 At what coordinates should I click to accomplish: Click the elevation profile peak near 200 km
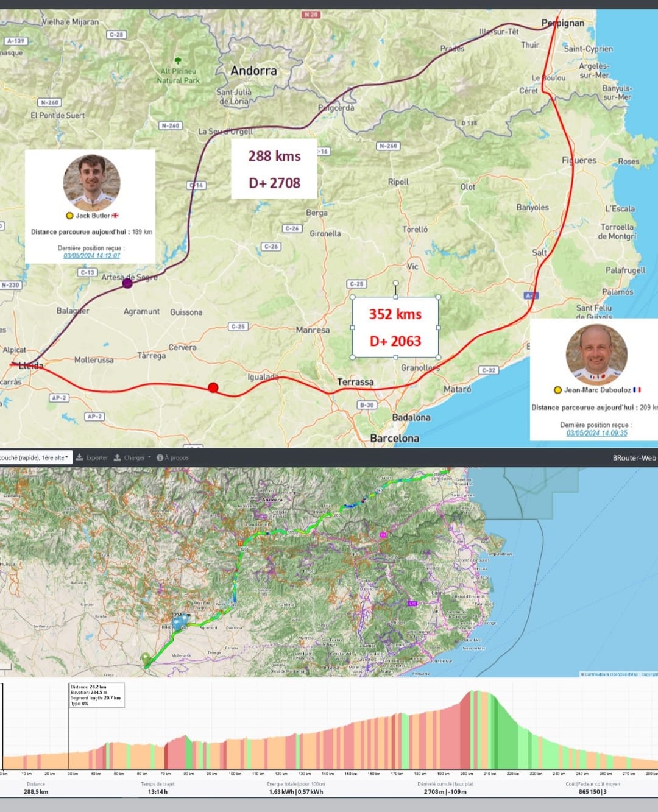[474, 694]
